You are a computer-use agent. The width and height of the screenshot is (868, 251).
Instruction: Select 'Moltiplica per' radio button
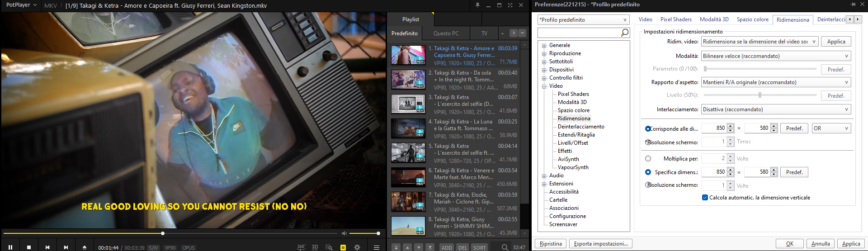648,159
